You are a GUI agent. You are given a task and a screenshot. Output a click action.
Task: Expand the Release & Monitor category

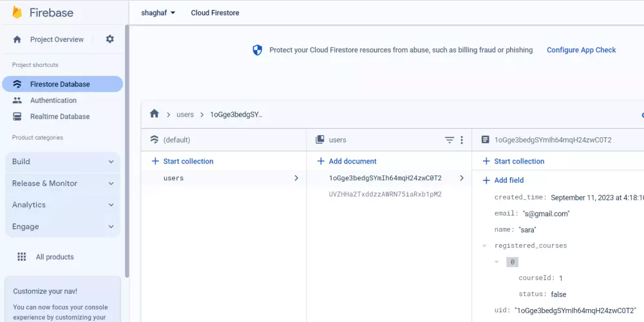pos(63,183)
